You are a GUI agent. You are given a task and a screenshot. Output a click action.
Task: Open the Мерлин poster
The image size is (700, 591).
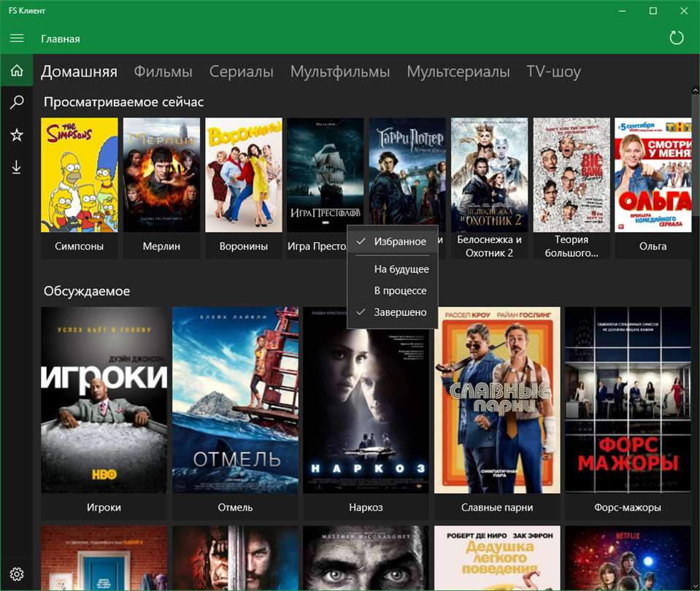coord(161,175)
